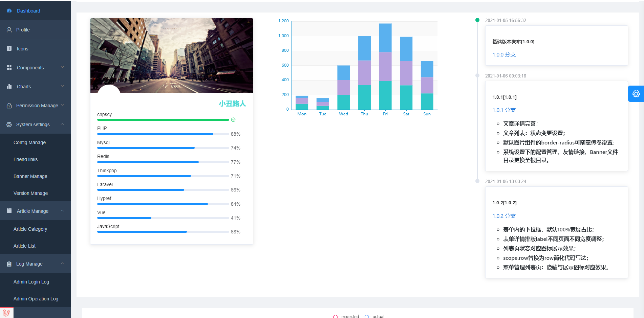Click the Permission Manage lock icon
This screenshot has height=318, width=644.
[9, 106]
